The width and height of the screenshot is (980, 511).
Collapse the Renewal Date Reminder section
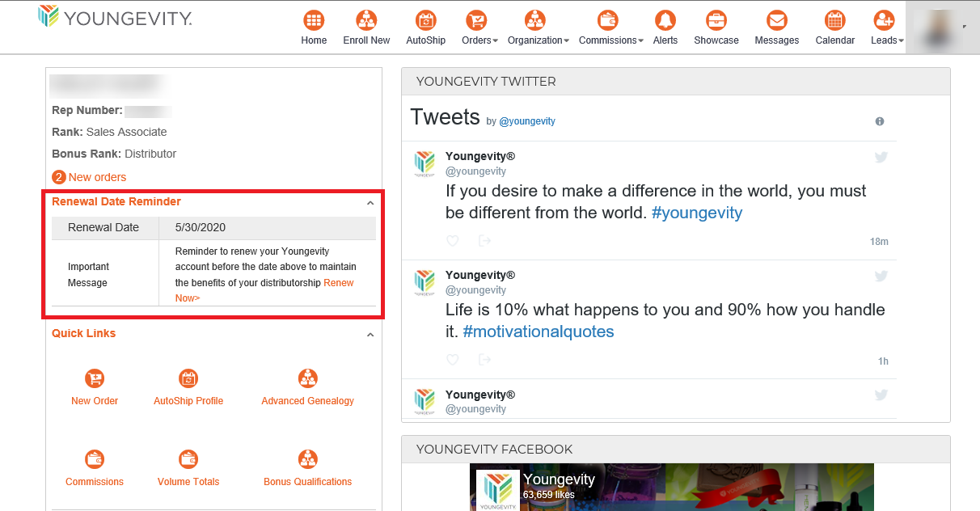370,203
